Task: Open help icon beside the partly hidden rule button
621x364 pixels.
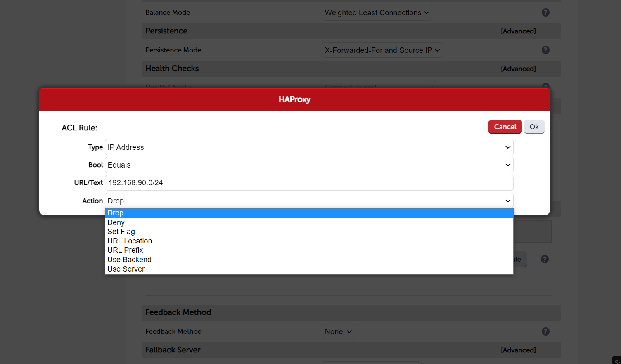Action: click(x=545, y=259)
